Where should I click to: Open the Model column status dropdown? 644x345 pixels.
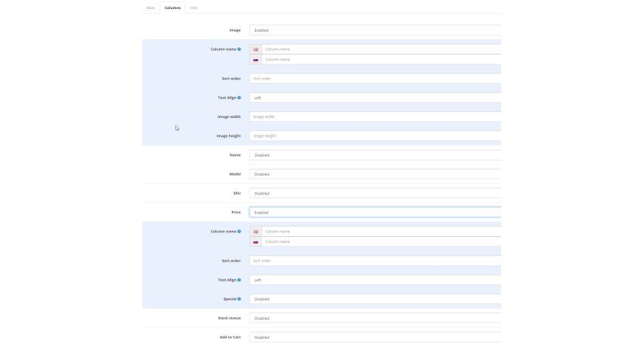[375, 174]
